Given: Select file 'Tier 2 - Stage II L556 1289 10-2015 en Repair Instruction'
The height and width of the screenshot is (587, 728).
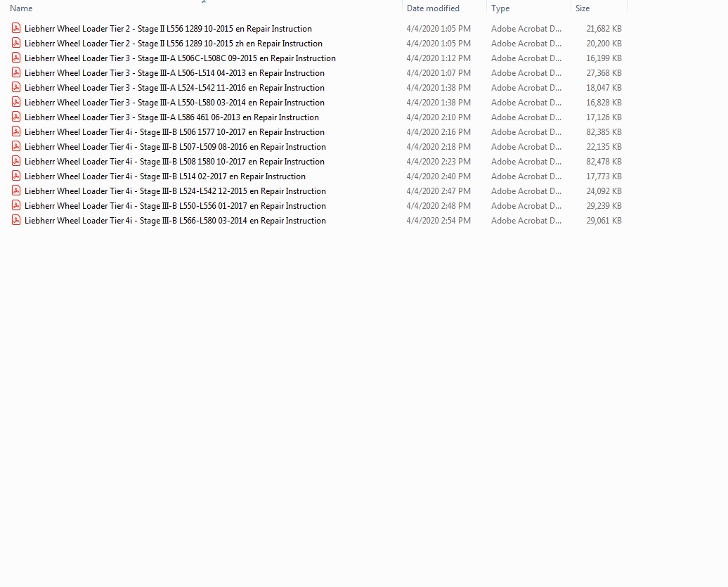Looking at the screenshot, I should tap(168, 29).
